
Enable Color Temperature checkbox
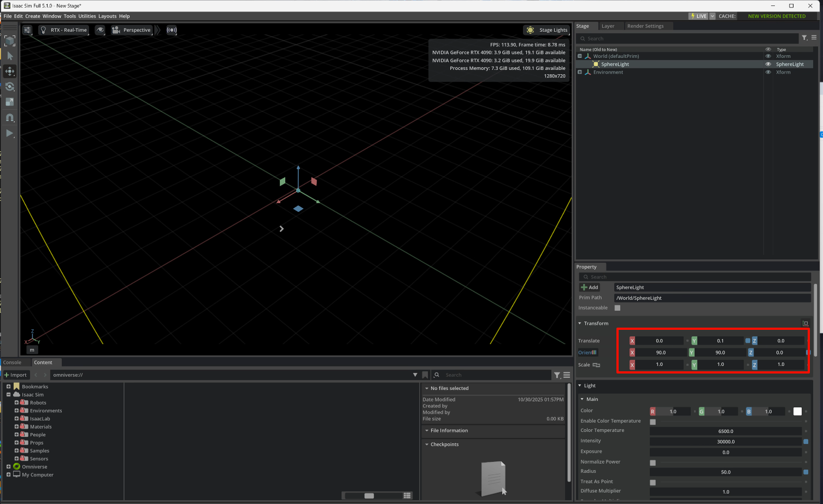(x=652, y=422)
